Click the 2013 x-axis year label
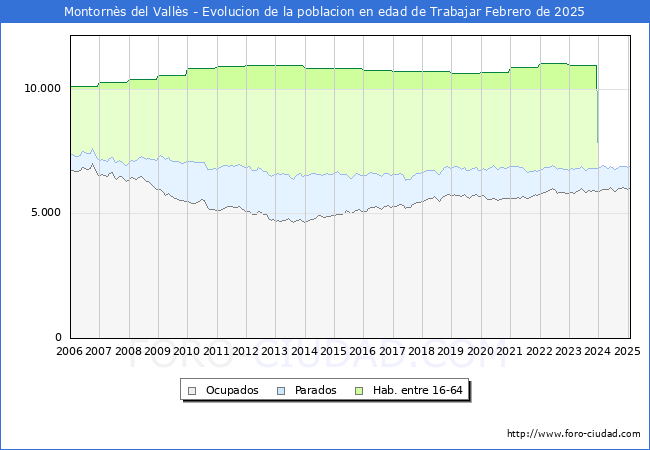650x450 pixels. click(275, 351)
